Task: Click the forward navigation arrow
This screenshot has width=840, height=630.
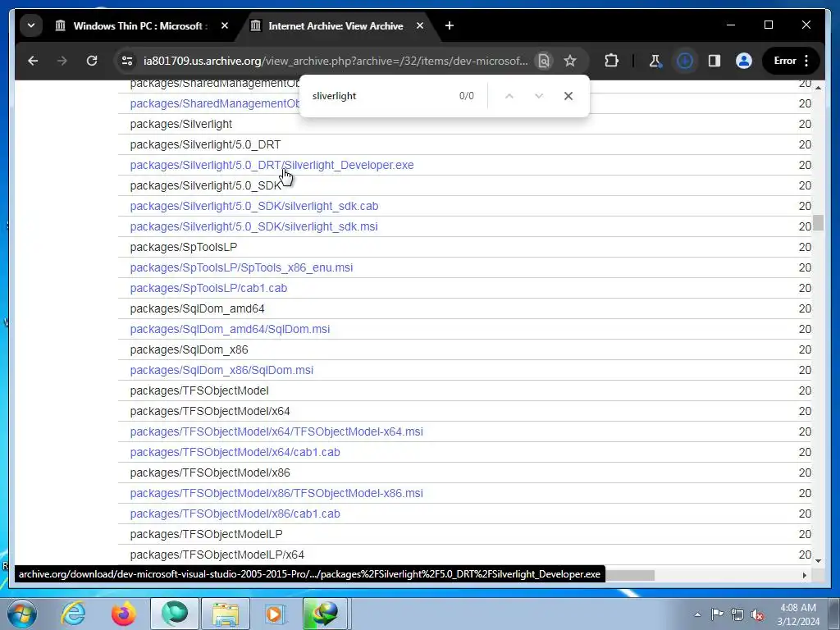Action: click(x=62, y=61)
